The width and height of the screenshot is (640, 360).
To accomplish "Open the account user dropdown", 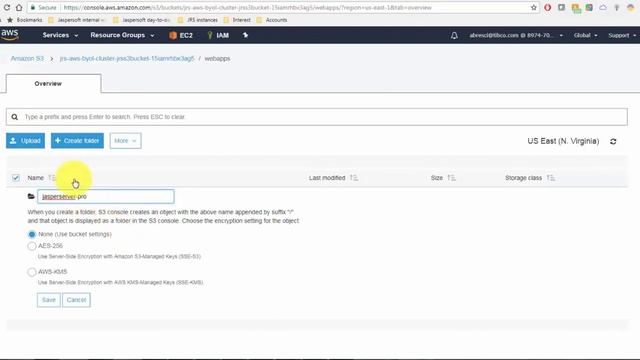I will (516, 36).
